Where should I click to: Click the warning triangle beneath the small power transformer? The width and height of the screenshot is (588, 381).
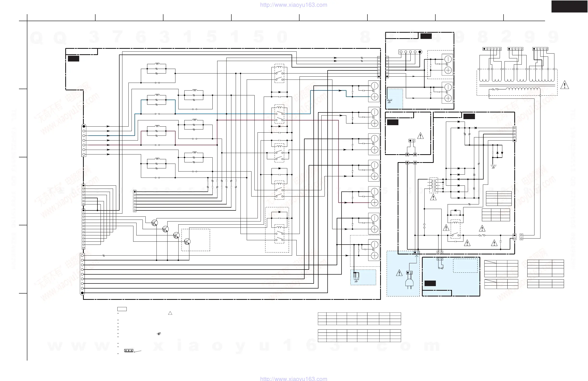[x=433, y=197]
